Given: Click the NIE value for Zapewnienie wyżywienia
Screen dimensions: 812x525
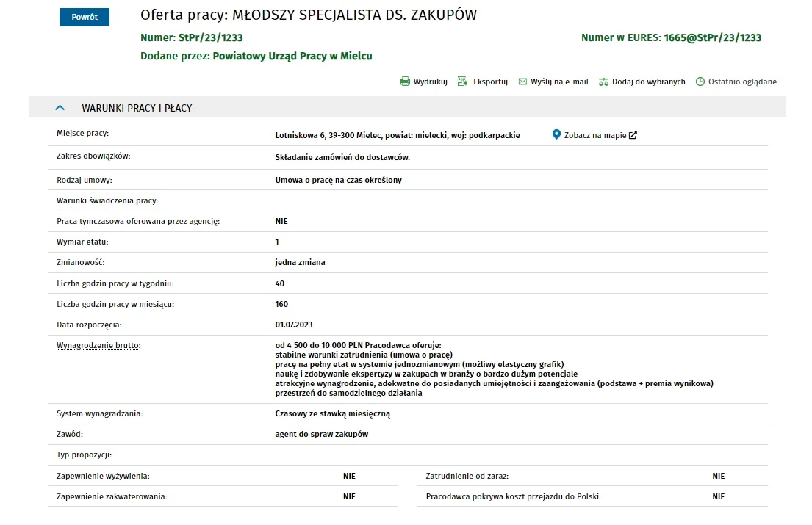Looking at the screenshot, I should pos(349,476).
